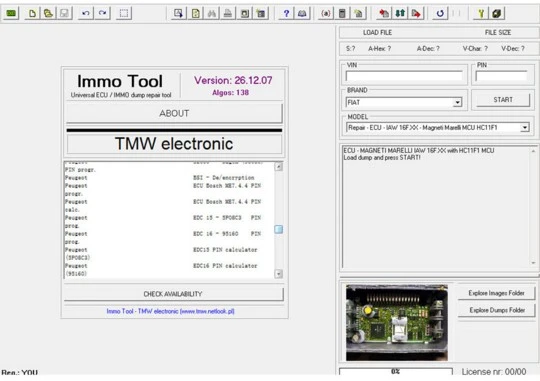The width and height of the screenshot is (540, 381).
Task: Click the CHECK AVAILABILITY button
Action: click(173, 294)
